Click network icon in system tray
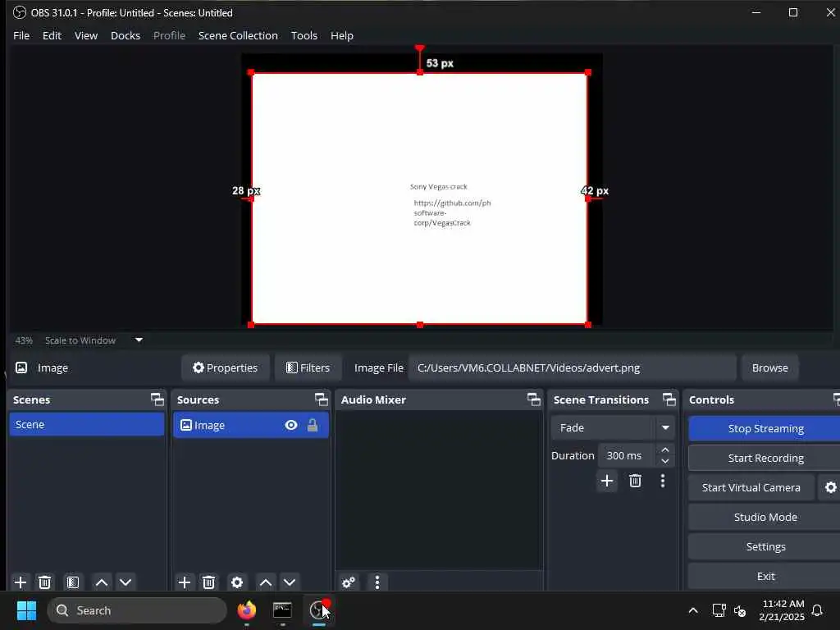 [719, 610]
